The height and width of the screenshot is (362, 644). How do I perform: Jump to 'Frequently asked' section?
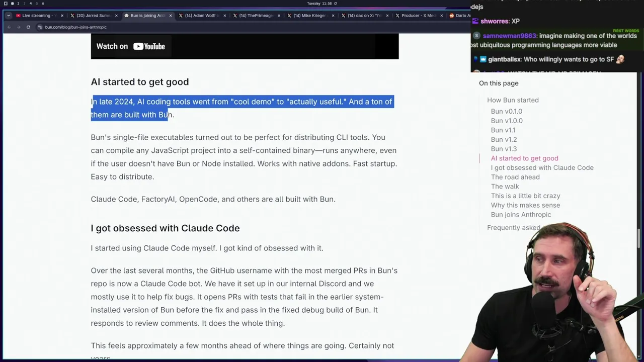[x=513, y=228]
